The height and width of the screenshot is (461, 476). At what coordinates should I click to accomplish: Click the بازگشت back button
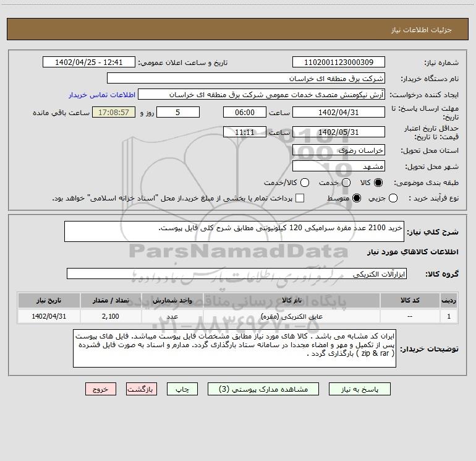142,389
